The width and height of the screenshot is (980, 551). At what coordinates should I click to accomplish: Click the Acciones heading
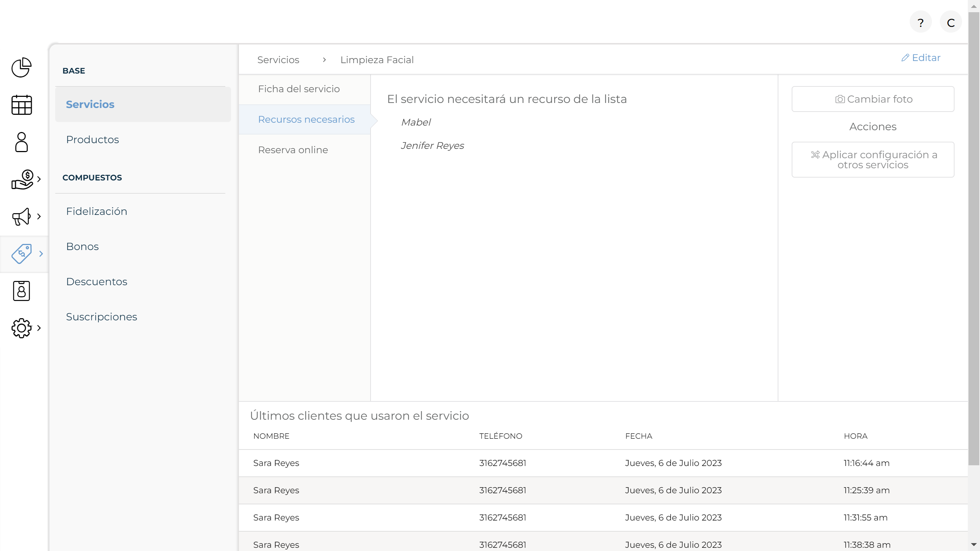pyautogui.click(x=873, y=127)
